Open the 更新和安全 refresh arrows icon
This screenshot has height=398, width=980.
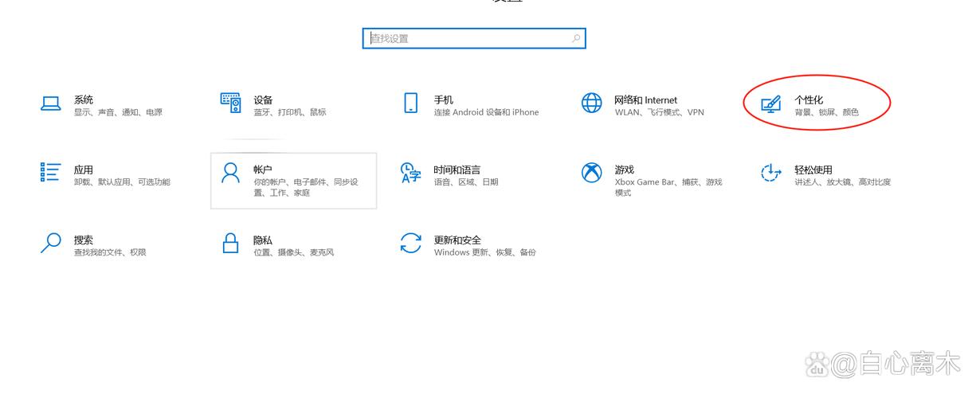(410, 243)
